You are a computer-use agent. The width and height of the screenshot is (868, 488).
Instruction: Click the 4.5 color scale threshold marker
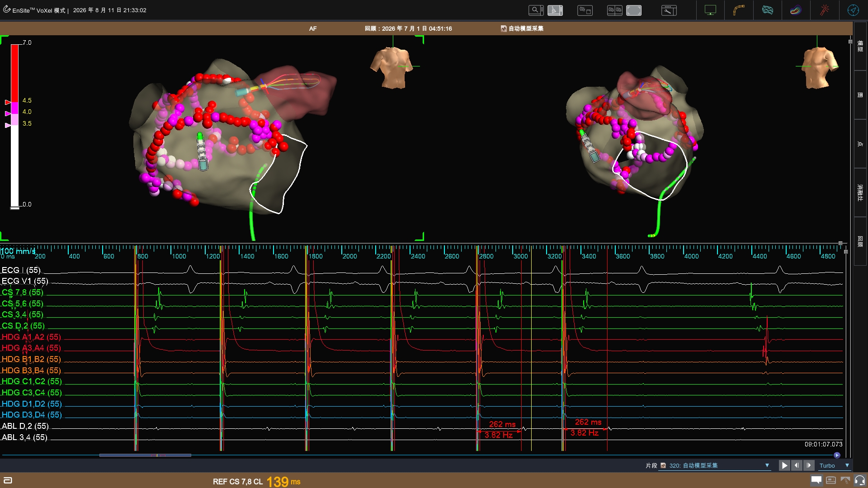click(8, 103)
